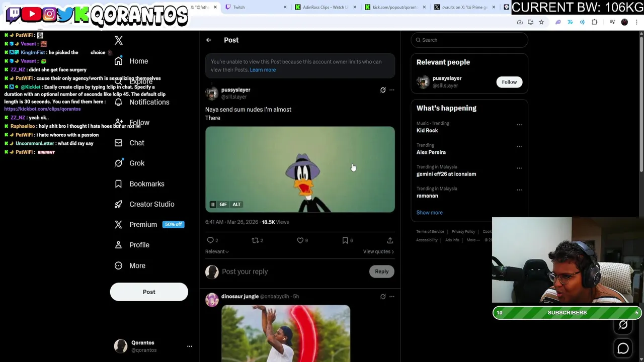
Task: Open the Alex Pereira trend
Action: point(431,152)
